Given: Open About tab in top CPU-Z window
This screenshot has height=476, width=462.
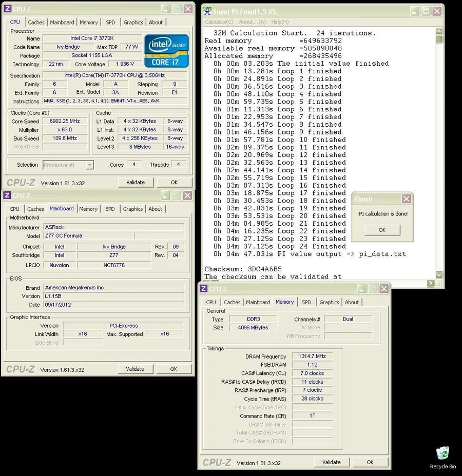Looking at the screenshot, I should coord(156,22).
